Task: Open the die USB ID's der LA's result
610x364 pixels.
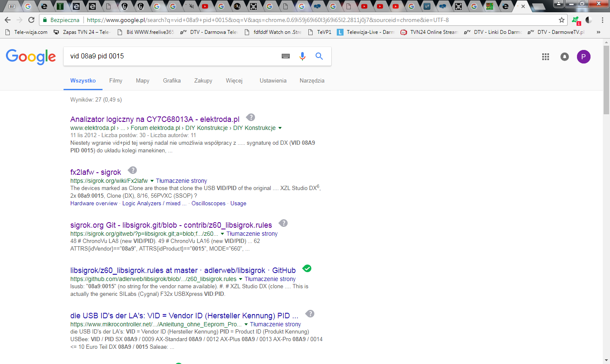Action: (x=184, y=315)
